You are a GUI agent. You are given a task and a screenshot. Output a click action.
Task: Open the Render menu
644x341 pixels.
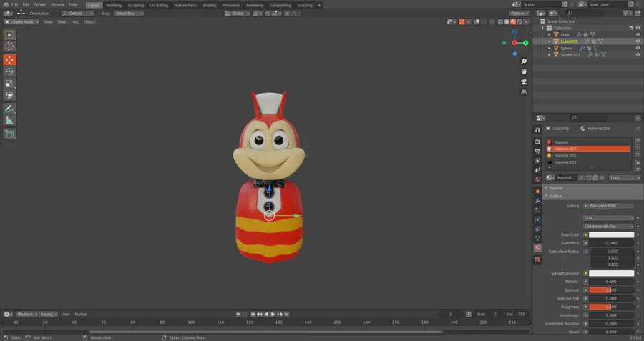(40, 4)
